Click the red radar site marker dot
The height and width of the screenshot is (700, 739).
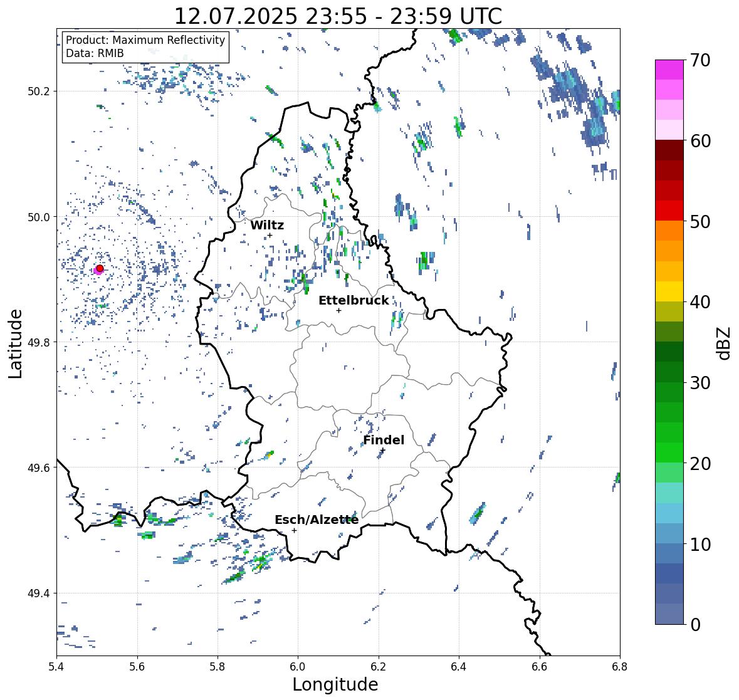100,268
